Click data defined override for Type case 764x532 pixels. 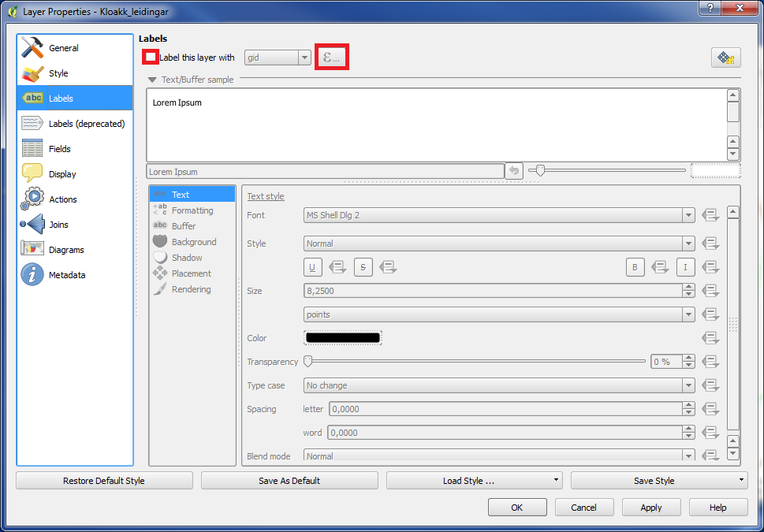(x=711, y=385)
